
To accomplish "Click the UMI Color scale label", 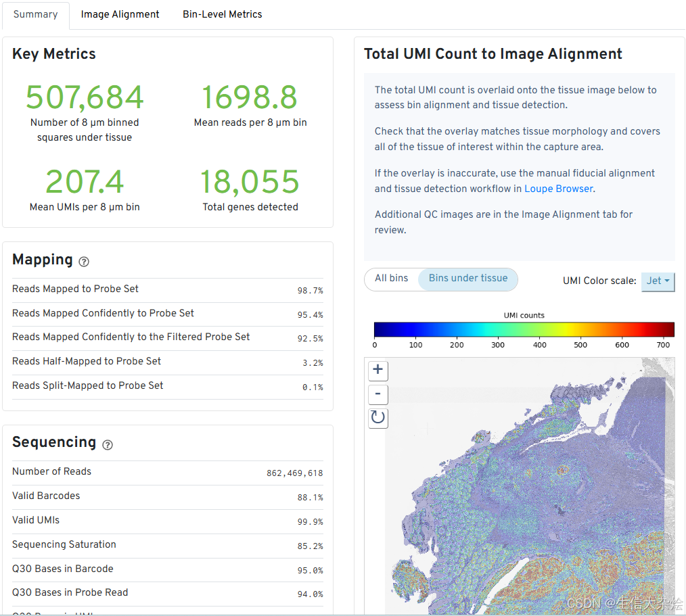I will [599, 281].
